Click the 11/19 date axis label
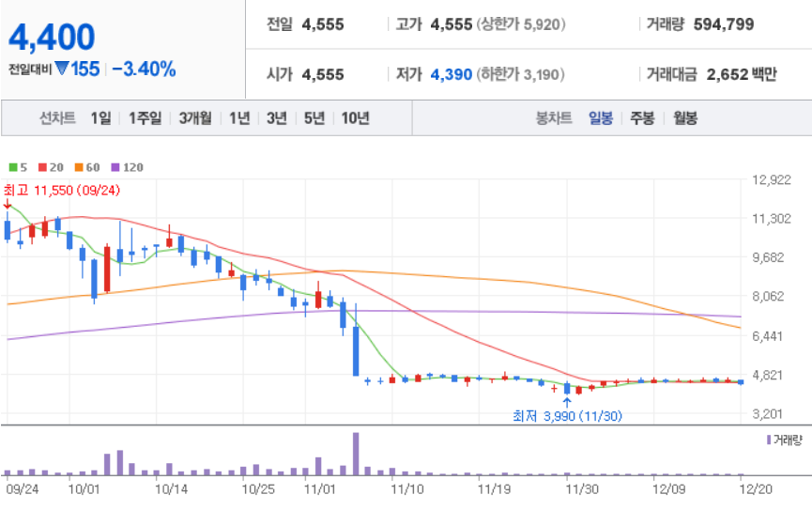Image resolution: width=812 pixels, height=510 pixels. click(494, 489)
